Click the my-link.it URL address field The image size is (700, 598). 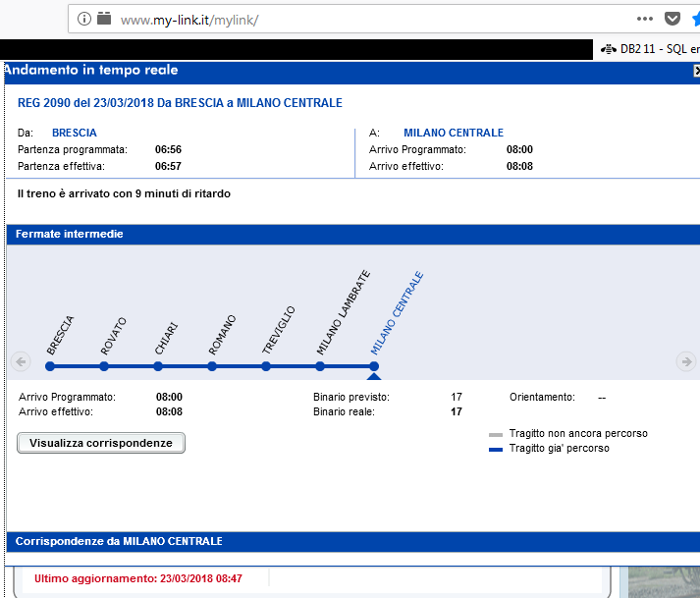click(189, 20)
